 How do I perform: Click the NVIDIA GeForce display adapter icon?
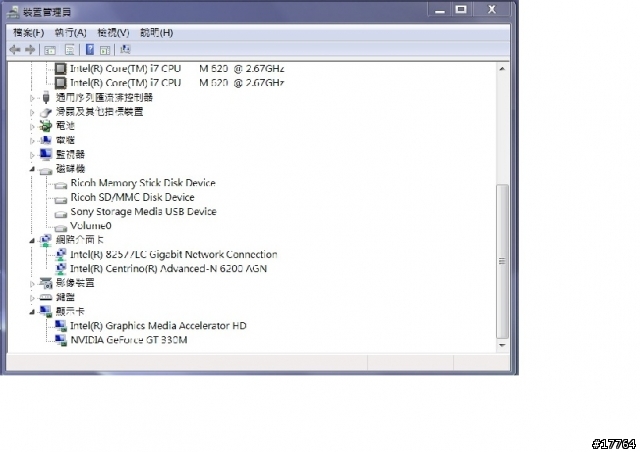pos(60,340)
